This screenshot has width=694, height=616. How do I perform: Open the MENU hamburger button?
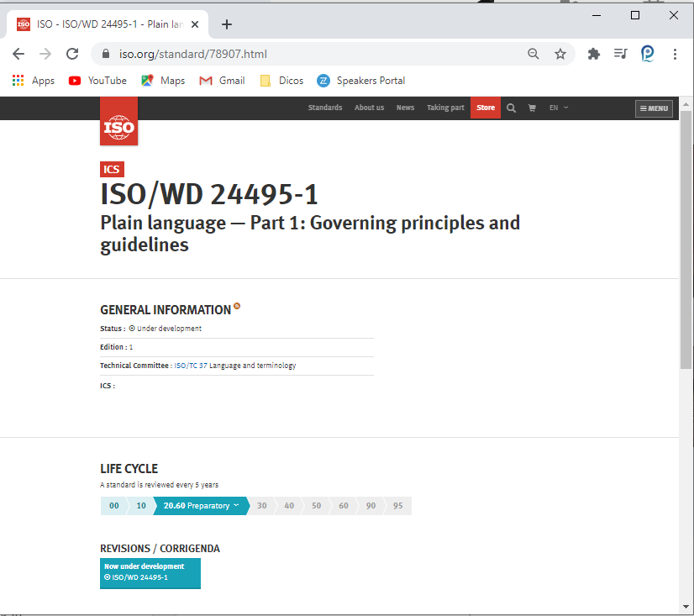(x=654, y=108)
